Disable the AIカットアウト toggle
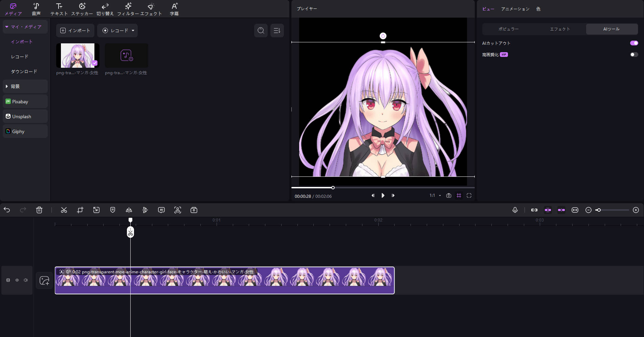 point(634,43)
